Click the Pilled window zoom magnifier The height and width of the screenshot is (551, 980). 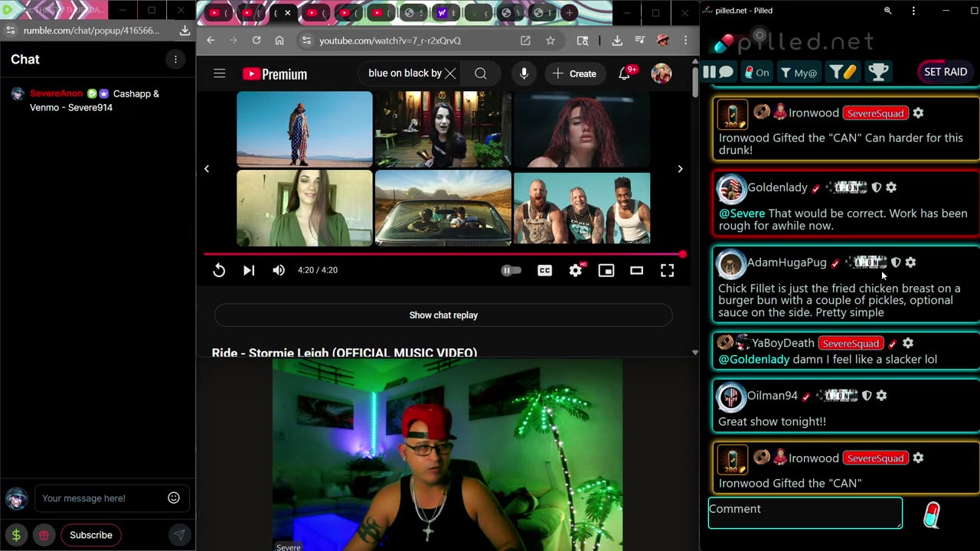click(x=887, y=11)
